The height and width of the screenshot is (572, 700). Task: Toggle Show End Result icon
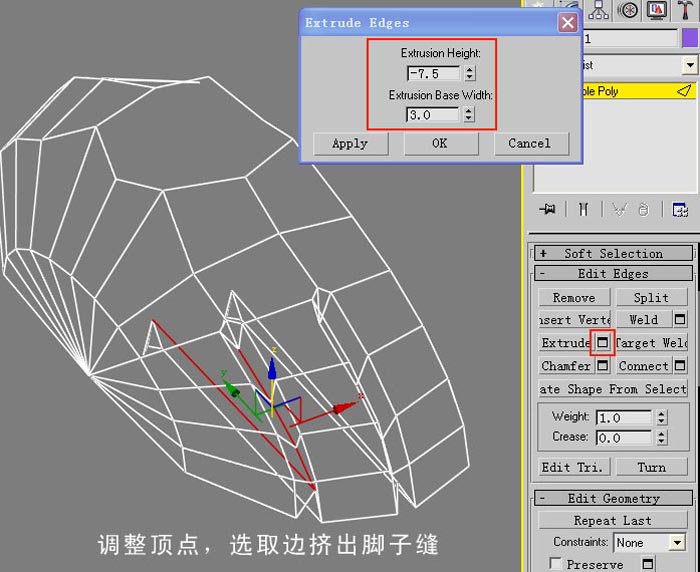(583, 209)
